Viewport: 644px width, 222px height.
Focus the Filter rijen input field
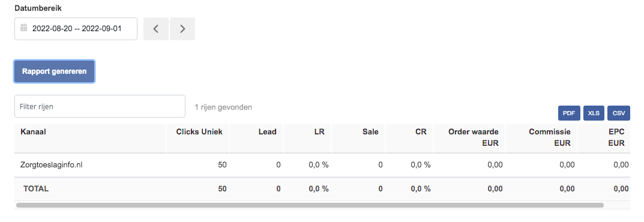100,106
